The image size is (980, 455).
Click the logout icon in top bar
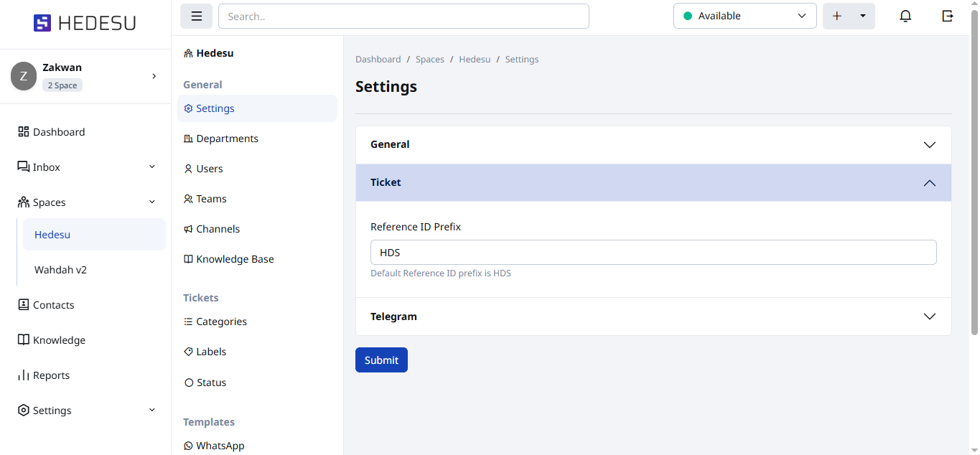948,16
